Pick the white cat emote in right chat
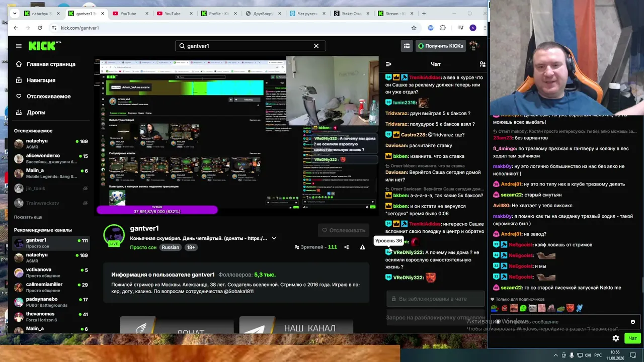 [x=532, y=308]
